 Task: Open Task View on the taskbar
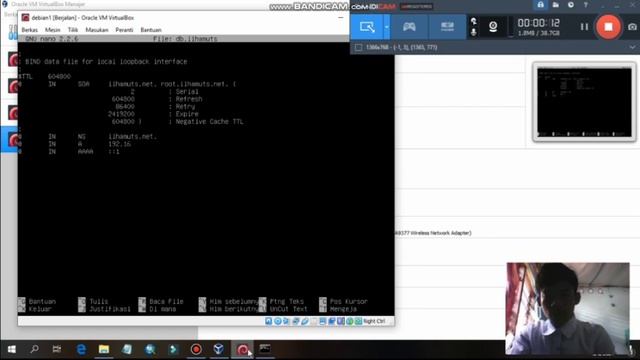pyautogui.click(x=57, y=349)
